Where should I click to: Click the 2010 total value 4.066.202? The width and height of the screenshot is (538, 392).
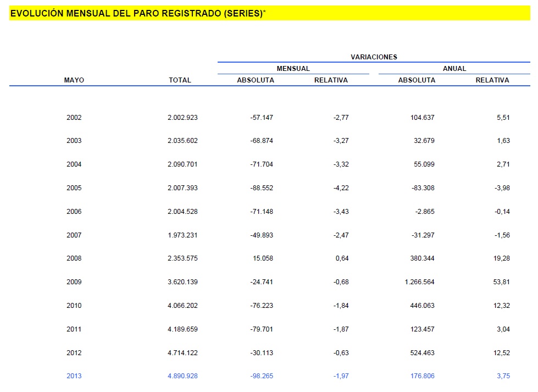click(182, 306)
